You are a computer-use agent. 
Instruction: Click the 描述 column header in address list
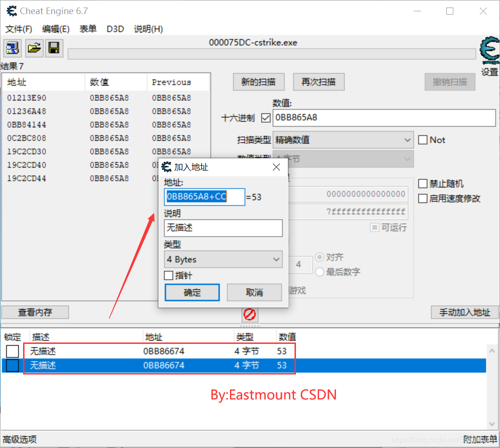click(86, 337)
